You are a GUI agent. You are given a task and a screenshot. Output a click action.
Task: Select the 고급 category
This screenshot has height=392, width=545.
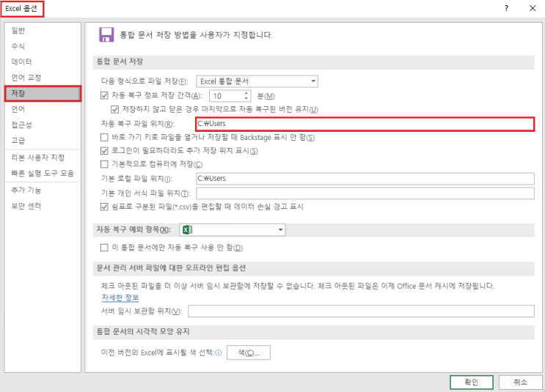tap(43, 141)
